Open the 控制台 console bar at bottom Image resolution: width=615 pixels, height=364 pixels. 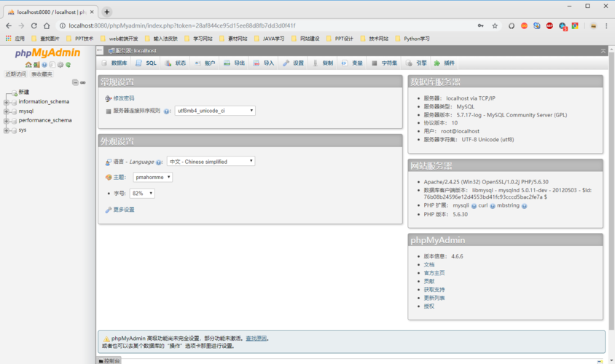109,360
